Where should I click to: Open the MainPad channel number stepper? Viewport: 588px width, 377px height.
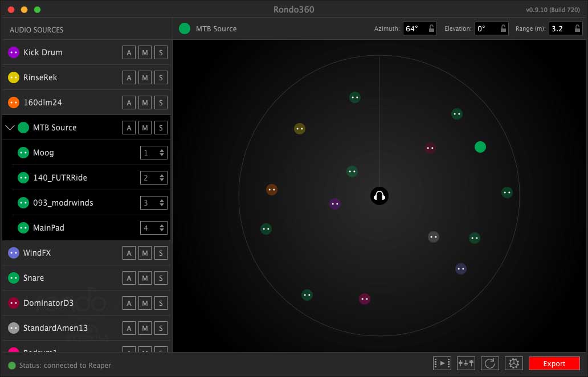pos(154,228)
